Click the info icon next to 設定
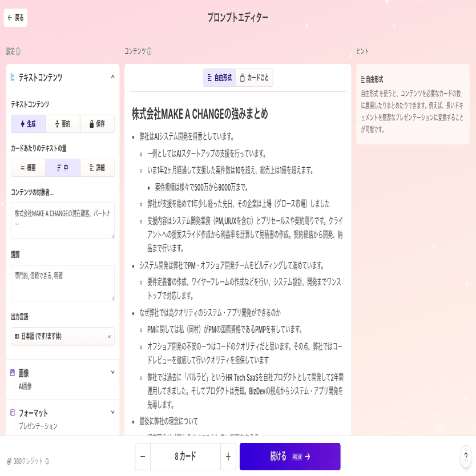This screenshot has width=476, height=476. click(x=18, y=51)
